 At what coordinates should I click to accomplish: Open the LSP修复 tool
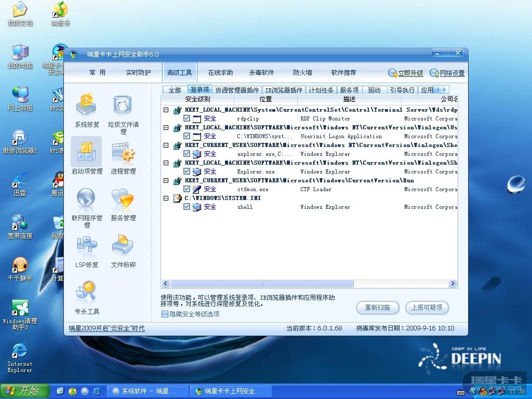point(87,251)
